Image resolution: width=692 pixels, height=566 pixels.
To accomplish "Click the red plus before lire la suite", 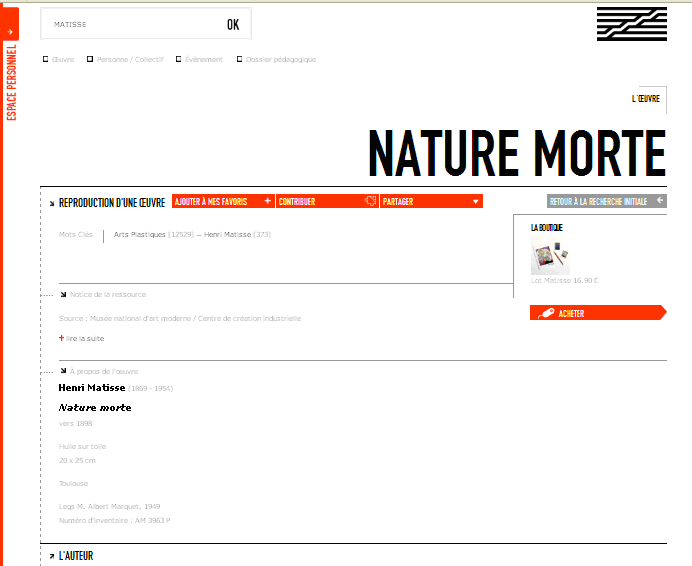I will point(62,338).
